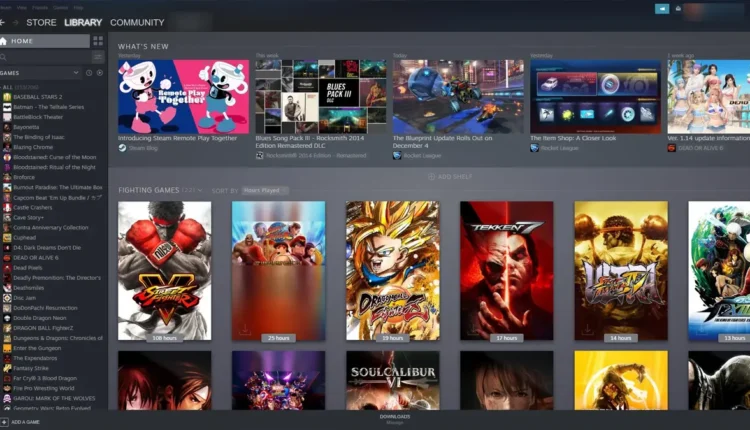Screen dimensions: 750x430
Task: Click the Steam Blog source icon
Action: [x=122, y=148]
